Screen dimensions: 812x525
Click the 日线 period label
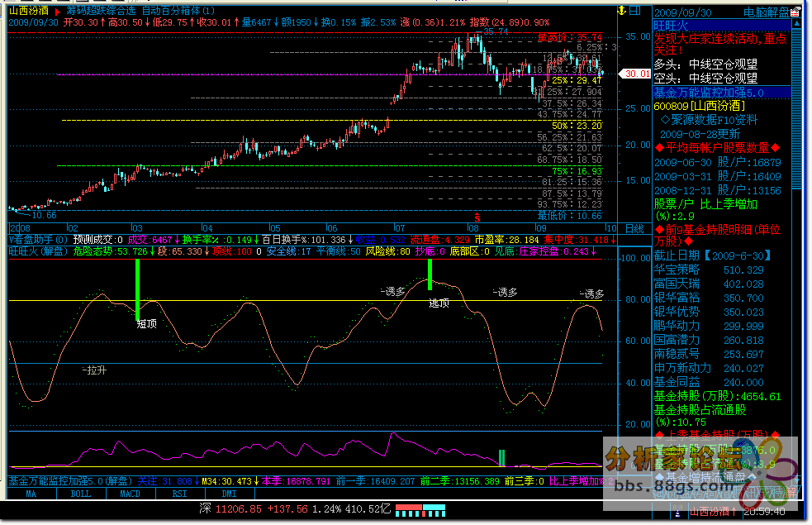point(634,228)
